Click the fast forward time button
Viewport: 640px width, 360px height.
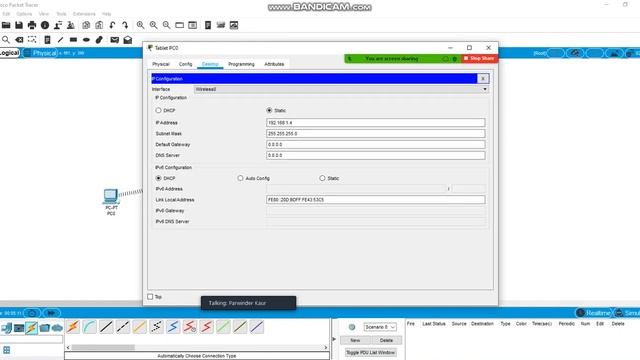51,313
